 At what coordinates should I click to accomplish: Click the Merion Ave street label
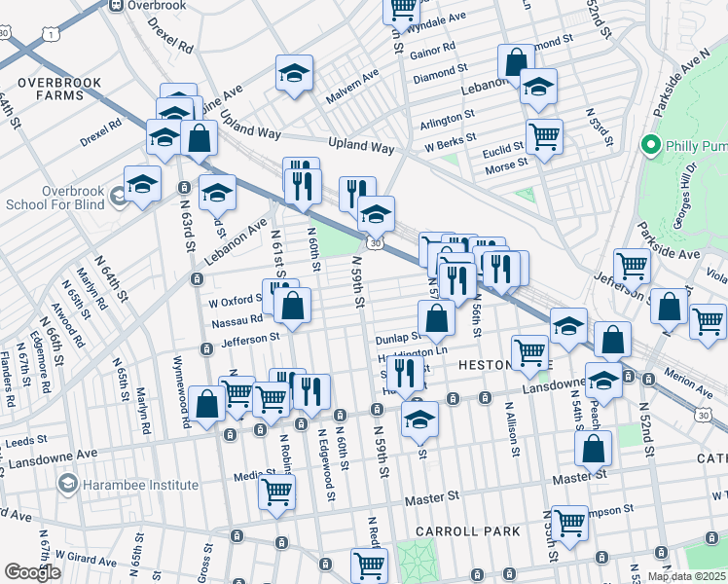[x=688, y=383]
